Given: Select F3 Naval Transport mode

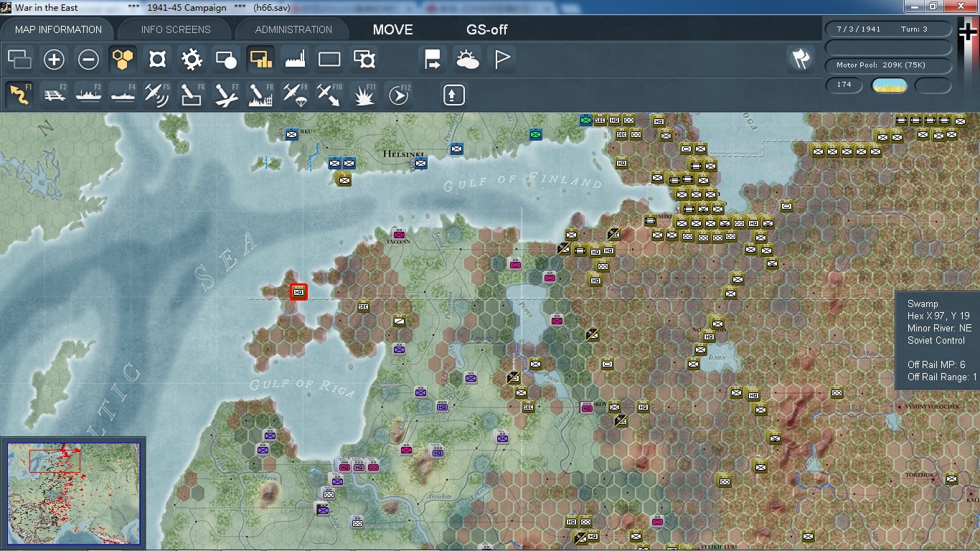Looking at the screenshot, I should [88, 95].
